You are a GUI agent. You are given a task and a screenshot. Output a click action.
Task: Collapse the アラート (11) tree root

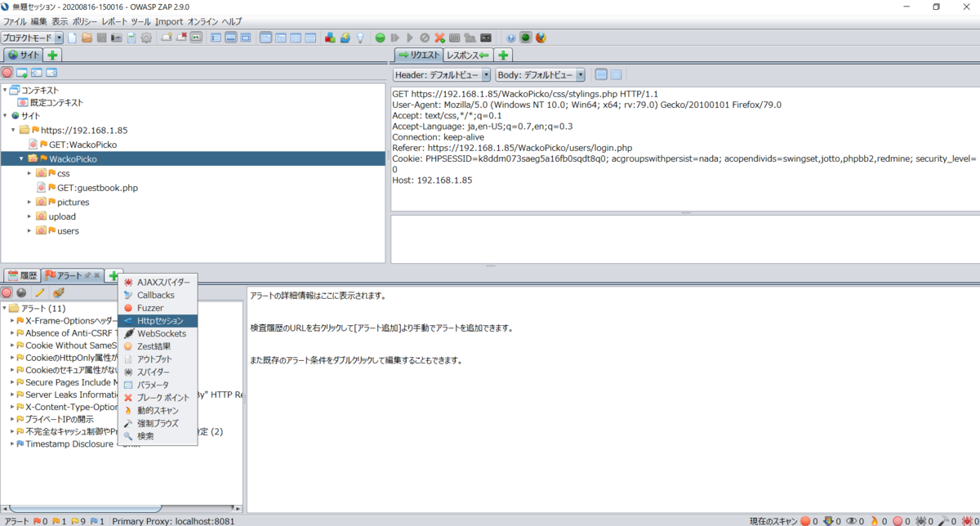4,308
